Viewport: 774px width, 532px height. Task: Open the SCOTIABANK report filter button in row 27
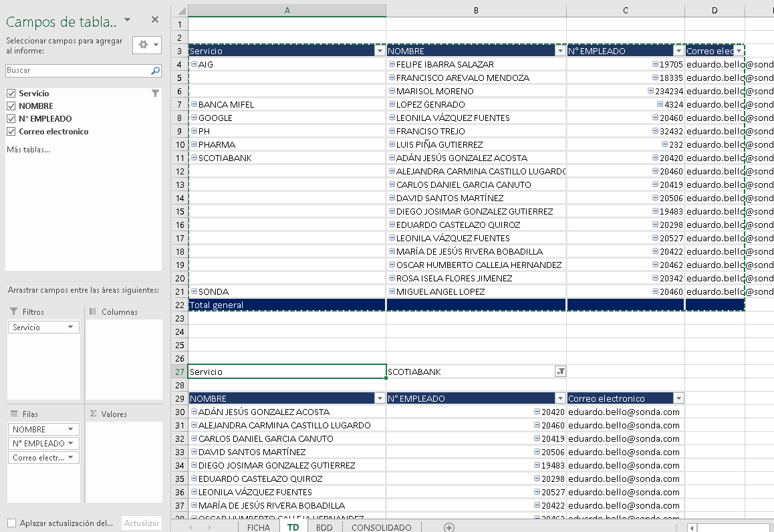[559, 372]
